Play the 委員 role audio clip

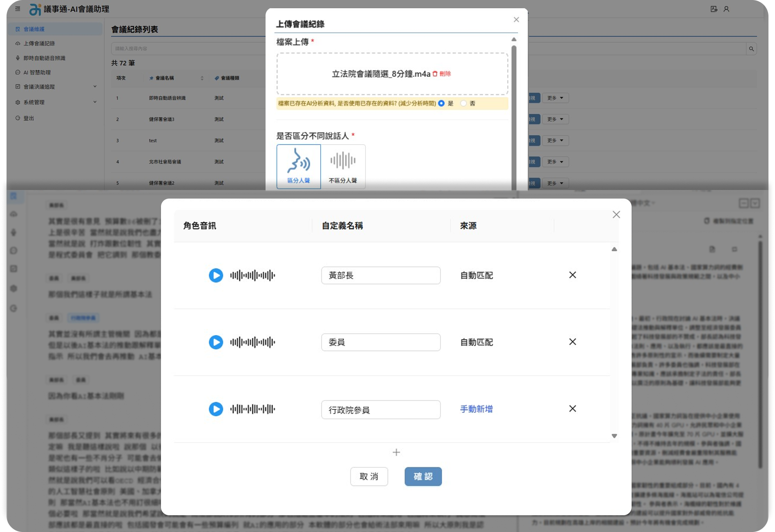click(x=216, y=342)
